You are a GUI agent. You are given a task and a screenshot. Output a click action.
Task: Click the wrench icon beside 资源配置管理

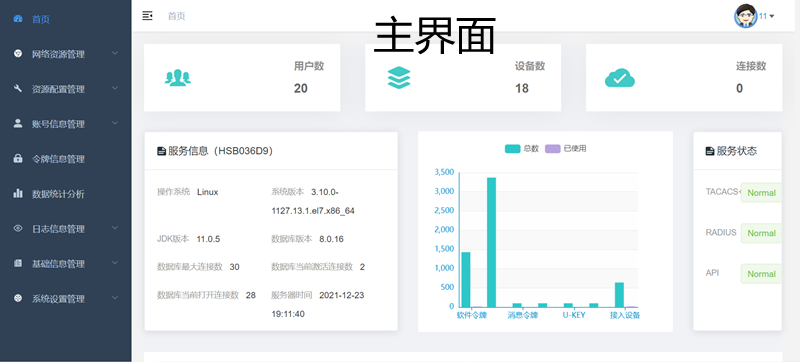click(18, 89)
